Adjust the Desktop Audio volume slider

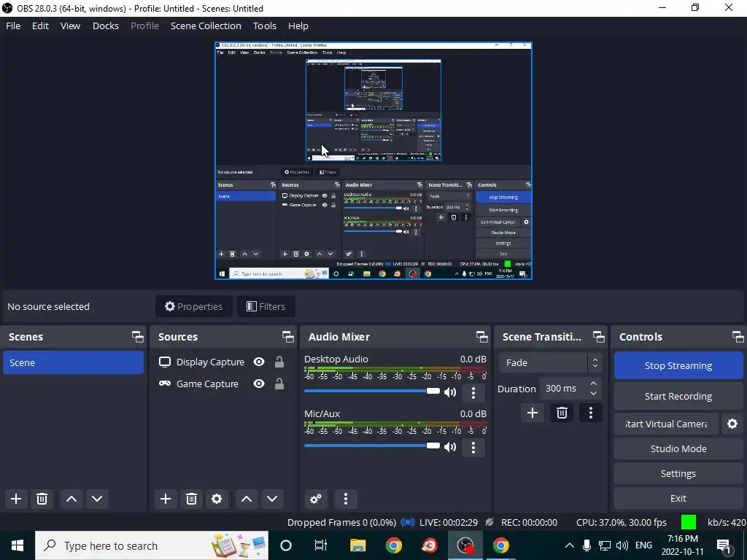tap(371, 391)
